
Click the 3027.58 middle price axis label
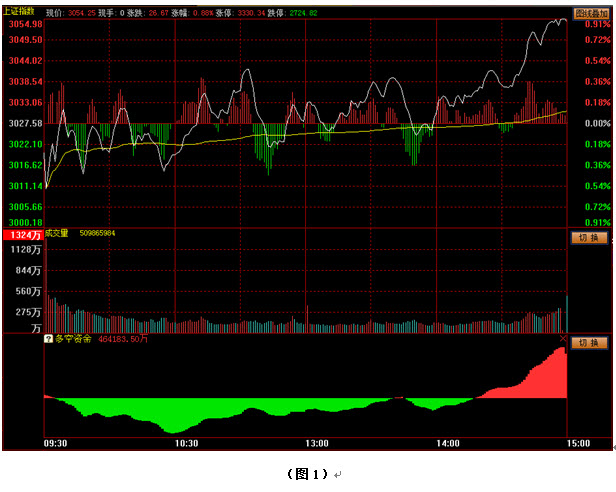coord(22,124)
